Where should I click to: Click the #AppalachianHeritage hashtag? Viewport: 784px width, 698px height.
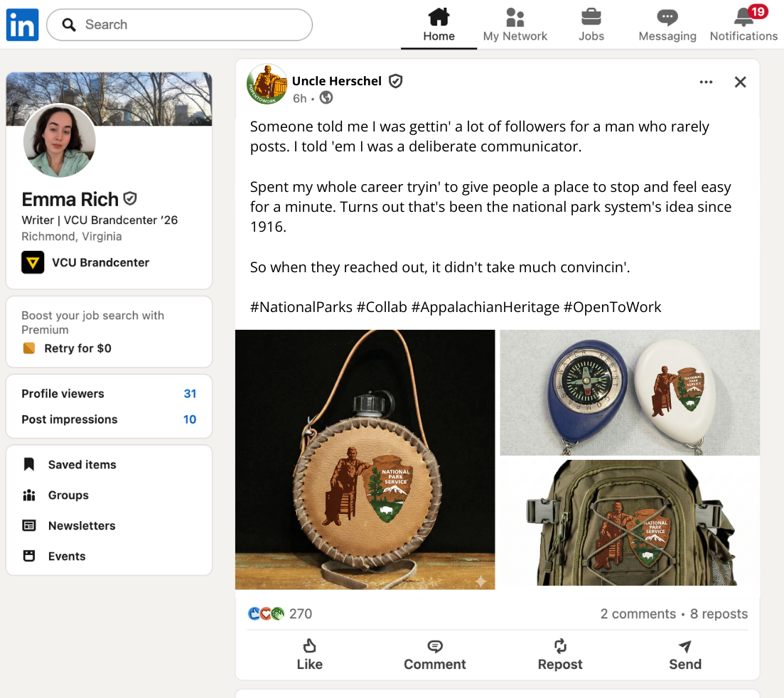click(485, 307)
